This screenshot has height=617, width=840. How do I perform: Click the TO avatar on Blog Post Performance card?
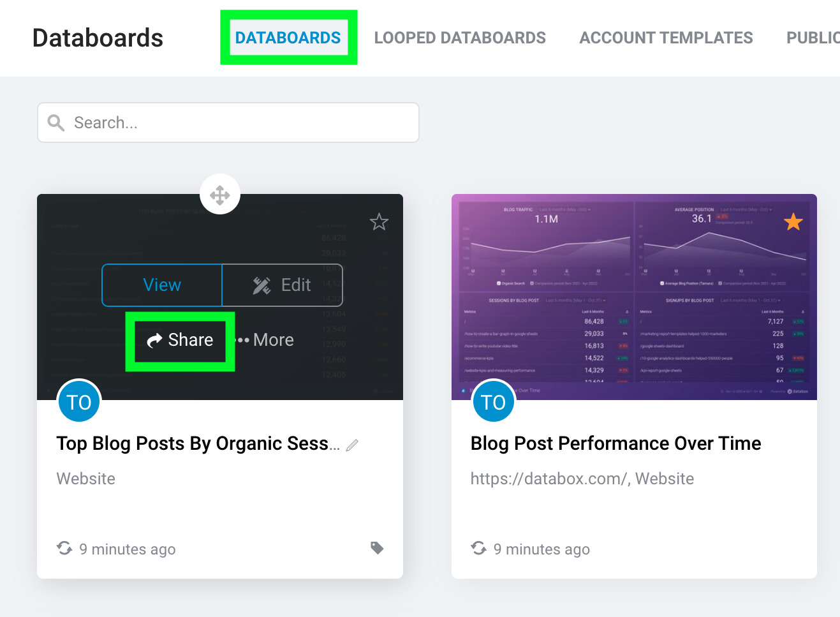(493, 402)
